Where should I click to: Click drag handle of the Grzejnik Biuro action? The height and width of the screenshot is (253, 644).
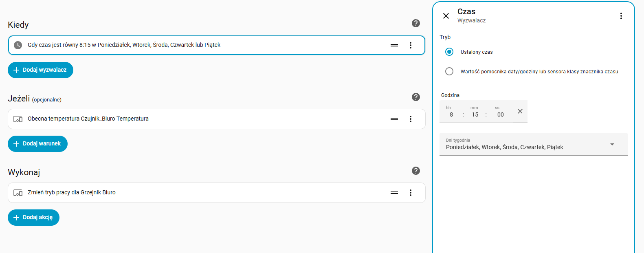point(394,193)
